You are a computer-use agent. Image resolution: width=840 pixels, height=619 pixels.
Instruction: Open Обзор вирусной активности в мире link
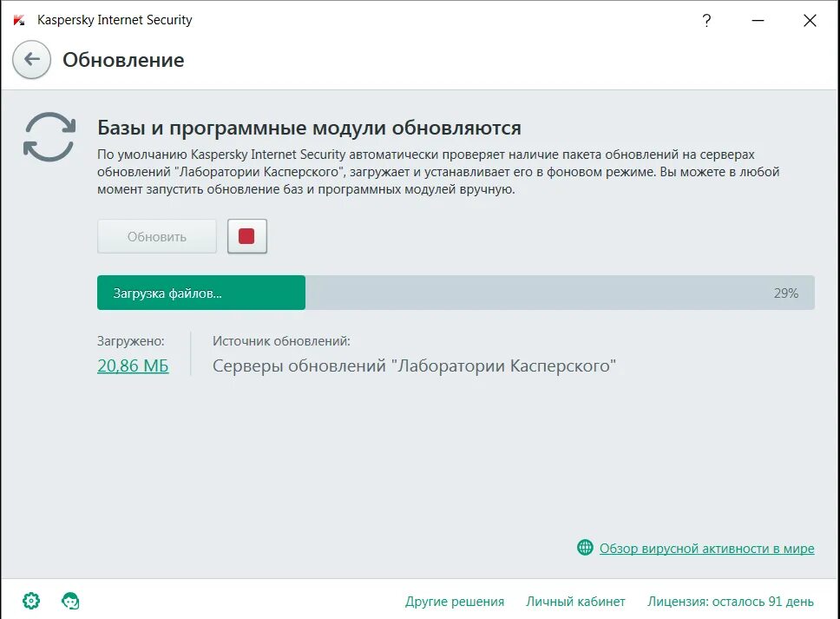tap(706, 549)
